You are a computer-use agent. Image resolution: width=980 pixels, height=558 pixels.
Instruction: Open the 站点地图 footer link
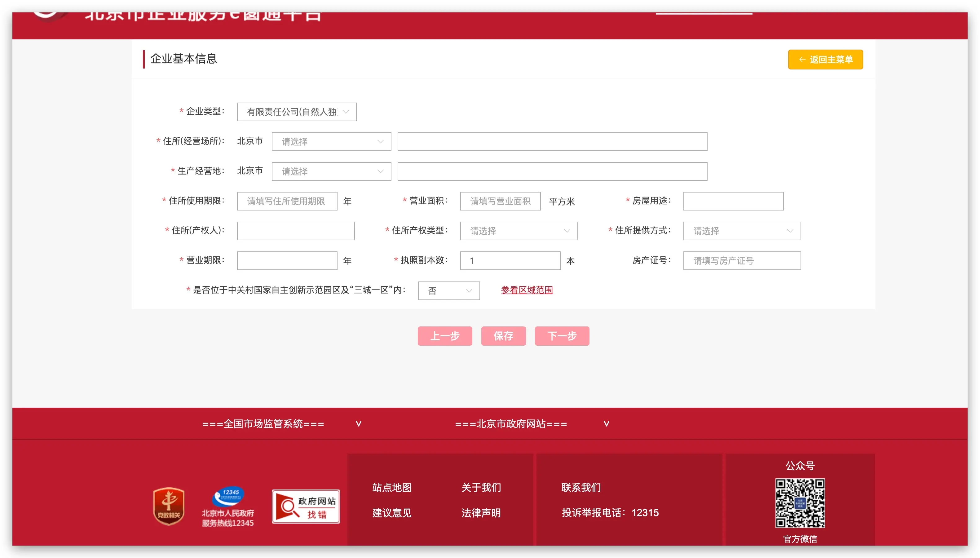pos(391,488)
